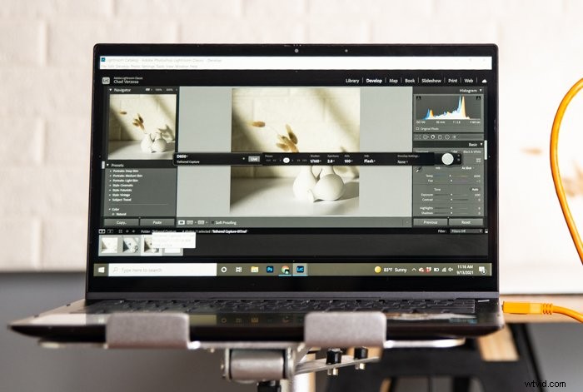This screenshot has width=583, height=392.
Task: Open profile browser grid icon
Action: pyautogui.click(x=478, y=160)
